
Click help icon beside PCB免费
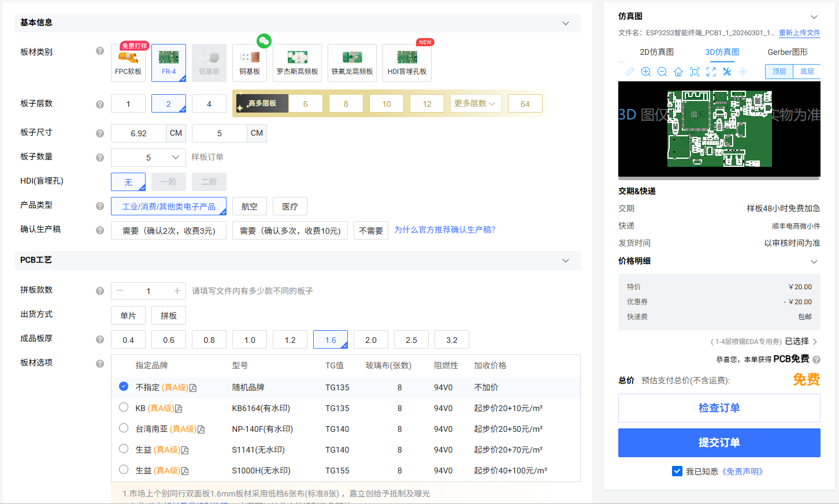tap(816, 360)
